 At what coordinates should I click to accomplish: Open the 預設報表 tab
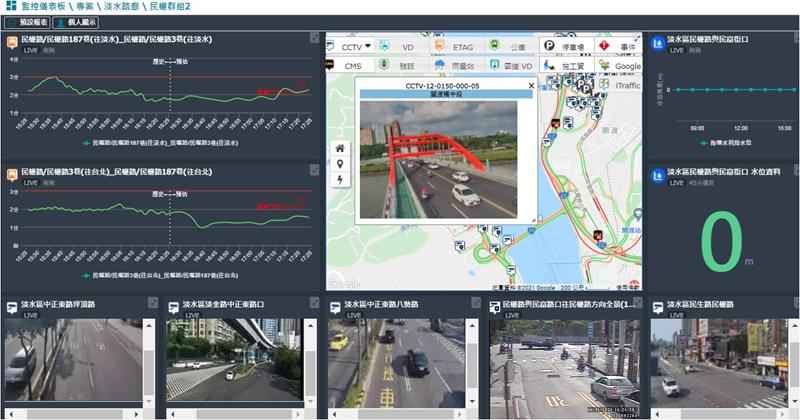coord(26,21)
